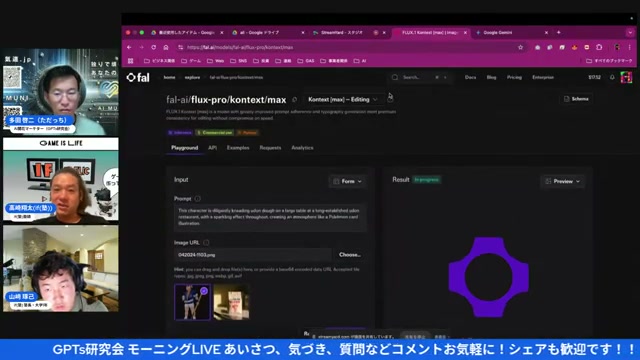
Task: Click the fal logo
Action: [x=138, y=77]
